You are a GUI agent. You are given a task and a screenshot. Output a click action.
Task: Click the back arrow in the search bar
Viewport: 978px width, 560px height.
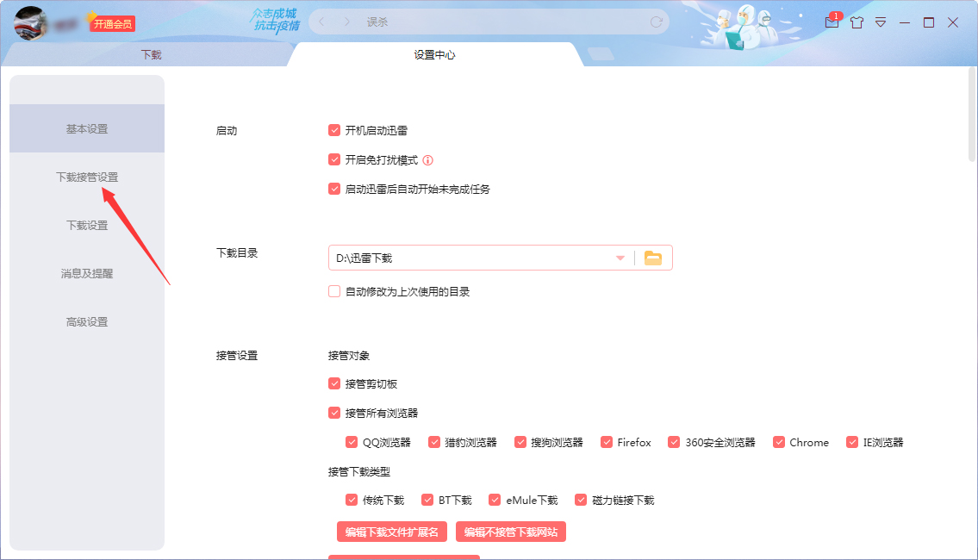[x=322, y=22]
